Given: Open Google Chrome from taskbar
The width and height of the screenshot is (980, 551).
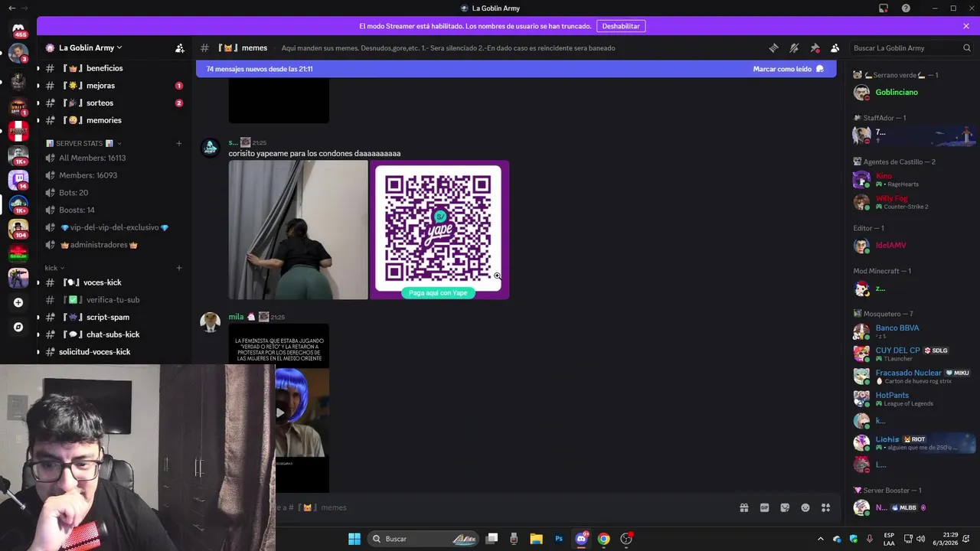Looking at the screenshot, I should (604, 539).
